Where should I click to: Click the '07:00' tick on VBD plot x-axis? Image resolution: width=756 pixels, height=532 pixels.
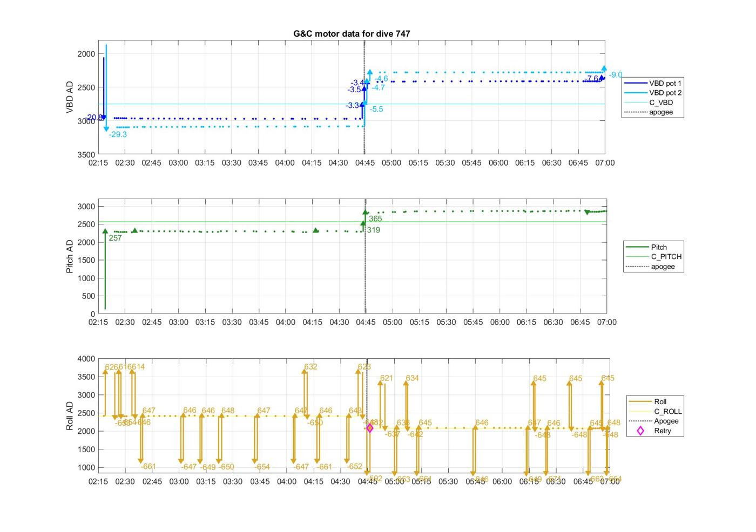coord(605,162)
